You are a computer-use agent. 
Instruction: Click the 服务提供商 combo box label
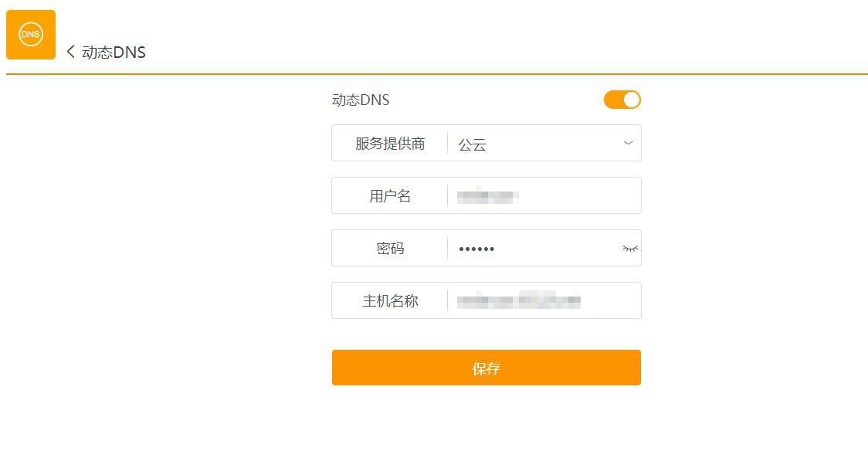(x=390, y=144)
